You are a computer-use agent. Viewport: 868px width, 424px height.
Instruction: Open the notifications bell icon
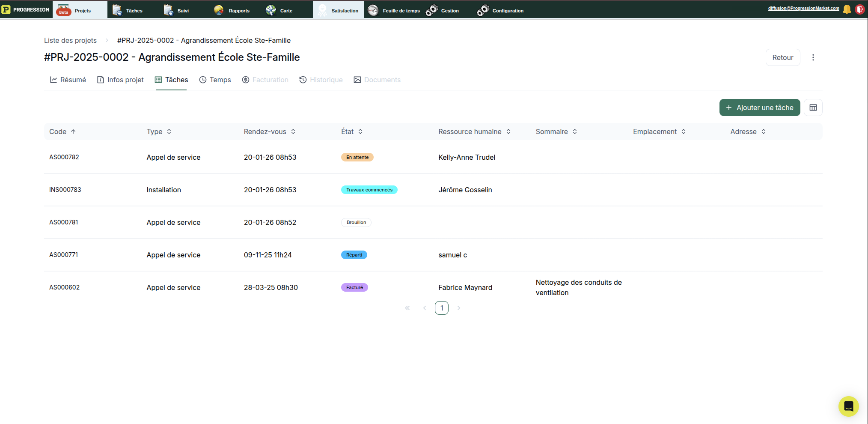[x=847, y=9]
